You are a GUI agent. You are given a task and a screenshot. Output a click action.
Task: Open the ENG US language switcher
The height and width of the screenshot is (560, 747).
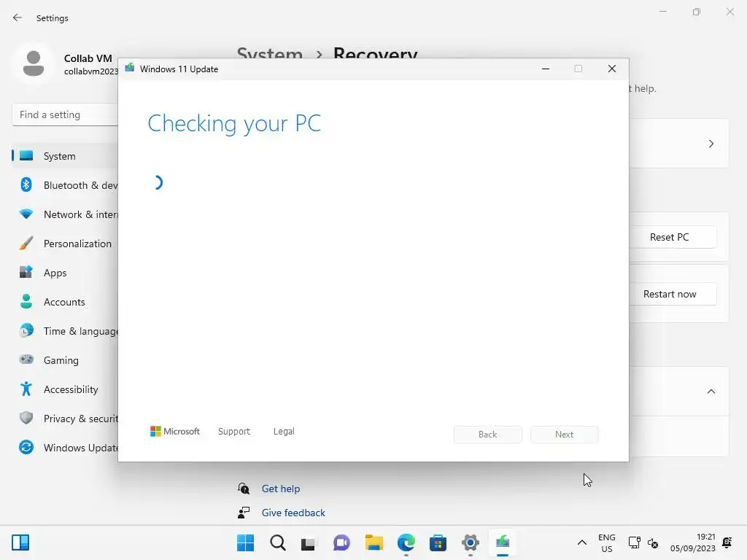point(606,542)
